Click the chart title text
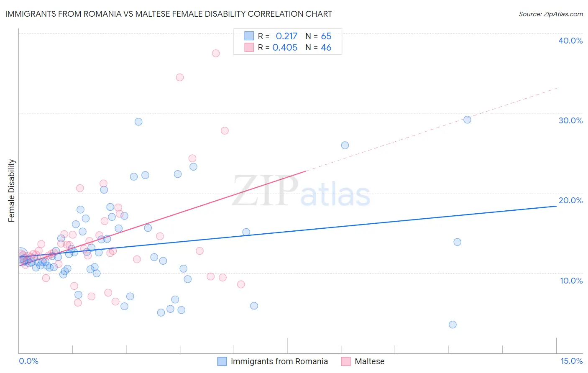Viewport: 588px width, 373px height. 169,14
